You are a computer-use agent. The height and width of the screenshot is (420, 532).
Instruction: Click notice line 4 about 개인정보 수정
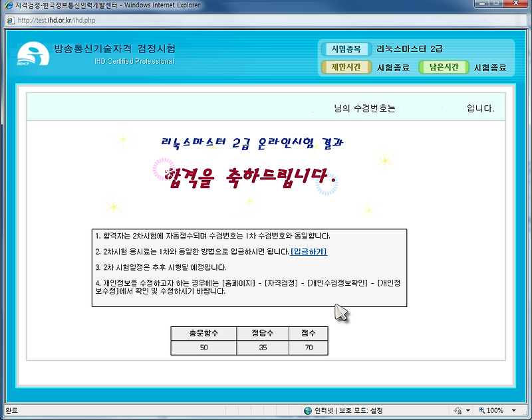(x=248, y=287)
